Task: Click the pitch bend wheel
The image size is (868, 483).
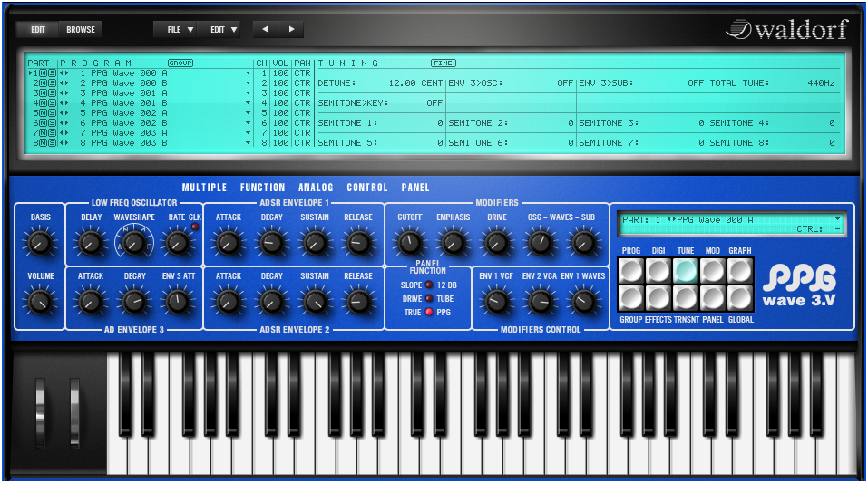Action: 40,412
